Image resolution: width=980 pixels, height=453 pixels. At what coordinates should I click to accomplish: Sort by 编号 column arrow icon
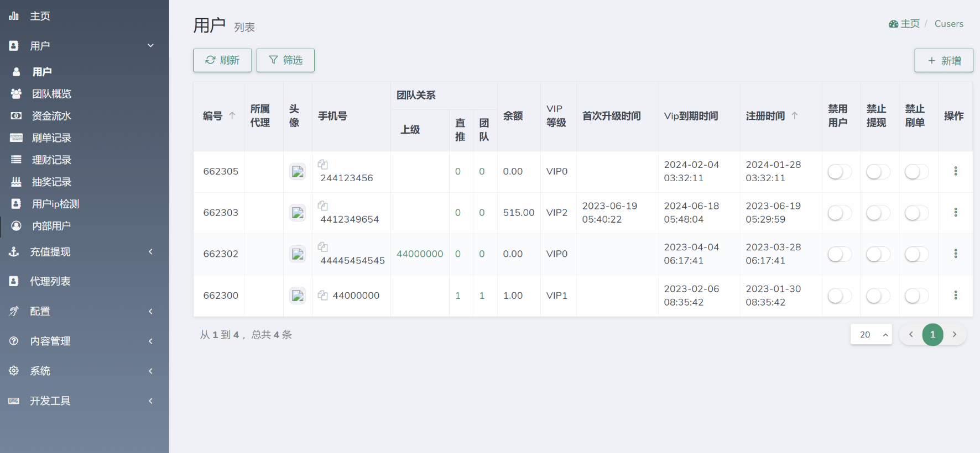(x=232, y=115)
